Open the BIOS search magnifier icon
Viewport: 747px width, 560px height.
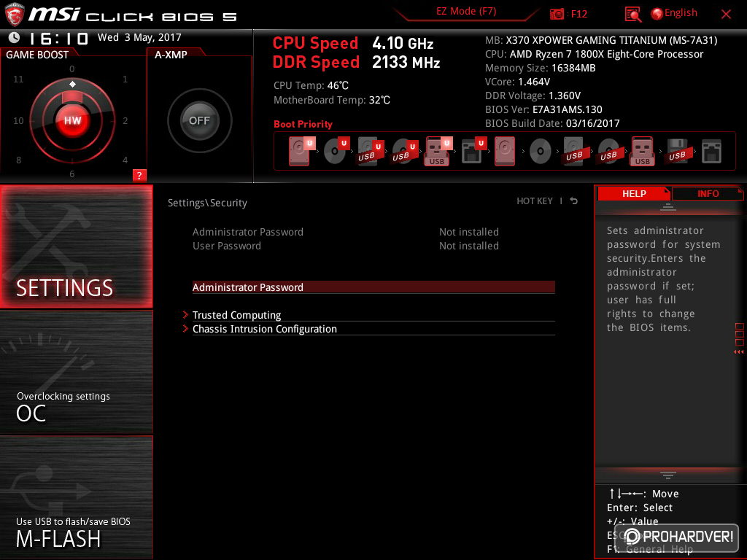click(632, 14)
